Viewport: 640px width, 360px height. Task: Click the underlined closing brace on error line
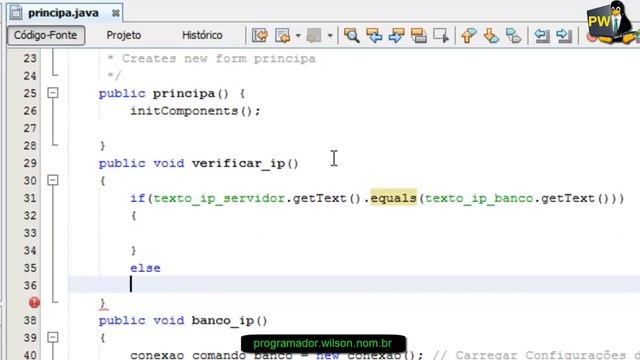(x=102, y=304)
